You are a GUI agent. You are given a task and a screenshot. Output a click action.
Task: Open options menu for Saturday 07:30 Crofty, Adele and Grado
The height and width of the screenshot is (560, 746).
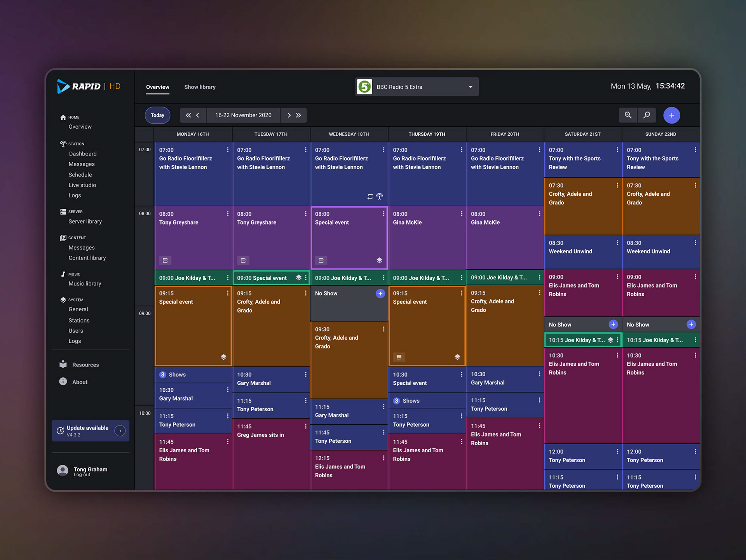pos(617,185)
